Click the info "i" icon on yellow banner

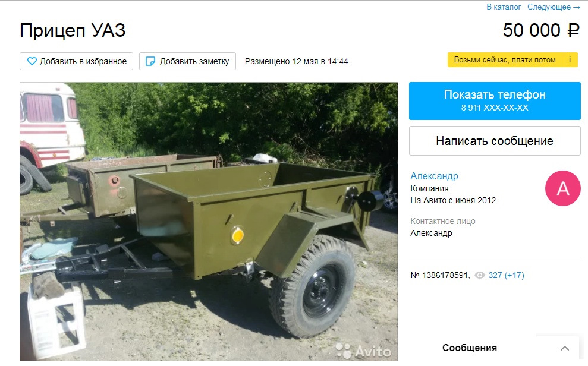570,60
